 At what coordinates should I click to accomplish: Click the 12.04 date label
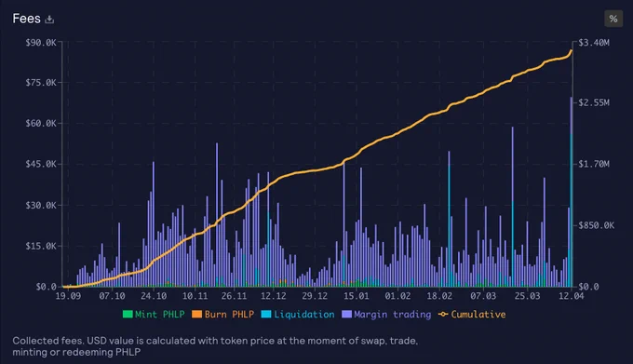point(572,296)
